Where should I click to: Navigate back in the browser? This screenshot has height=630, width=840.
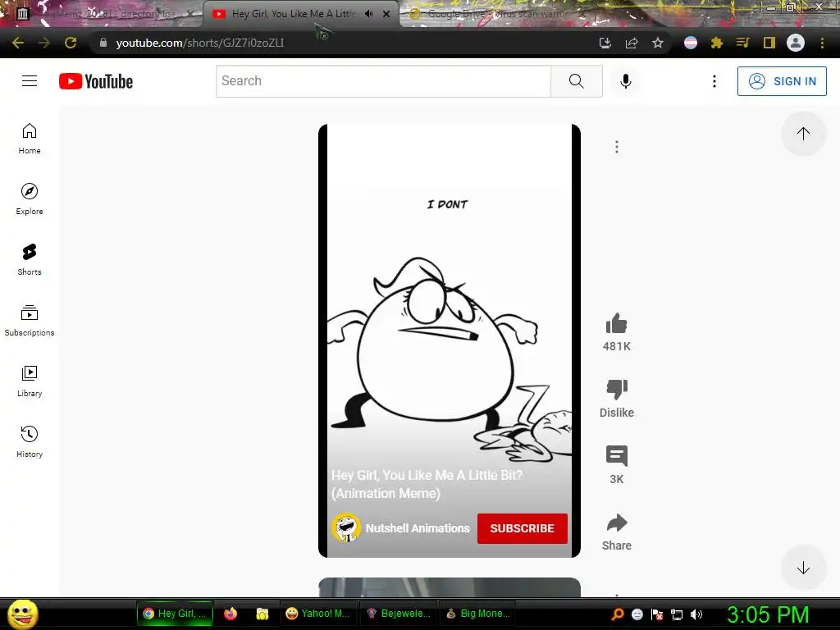click(x=18, y=43)
